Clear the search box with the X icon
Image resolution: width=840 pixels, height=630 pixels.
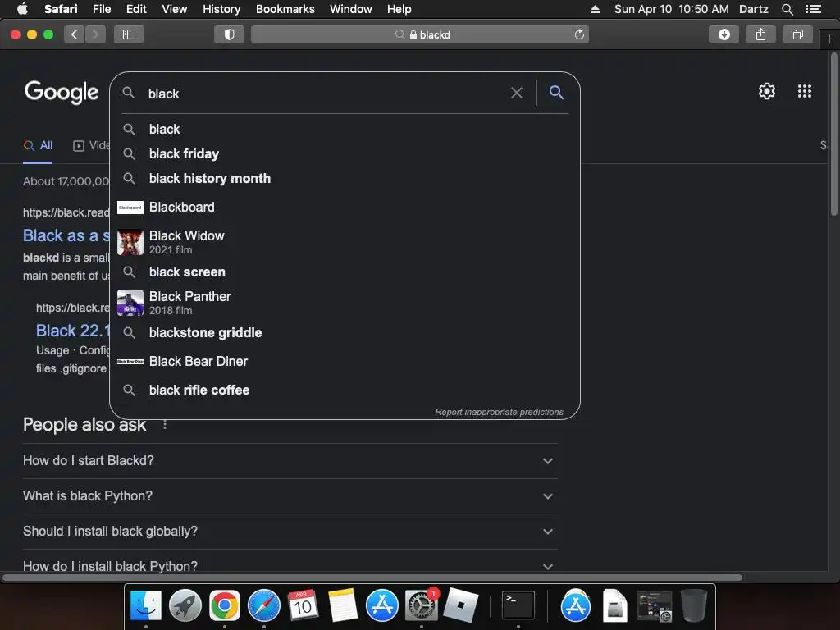click(x=517, y=94)
